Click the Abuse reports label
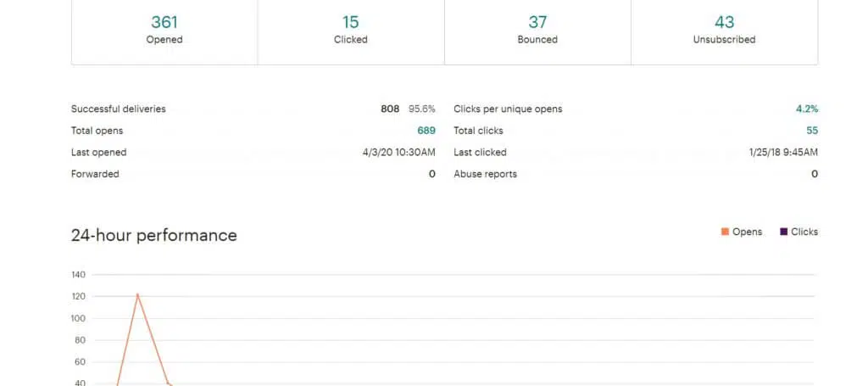Screen dimensions: 868x386 (x=485, y=174)
